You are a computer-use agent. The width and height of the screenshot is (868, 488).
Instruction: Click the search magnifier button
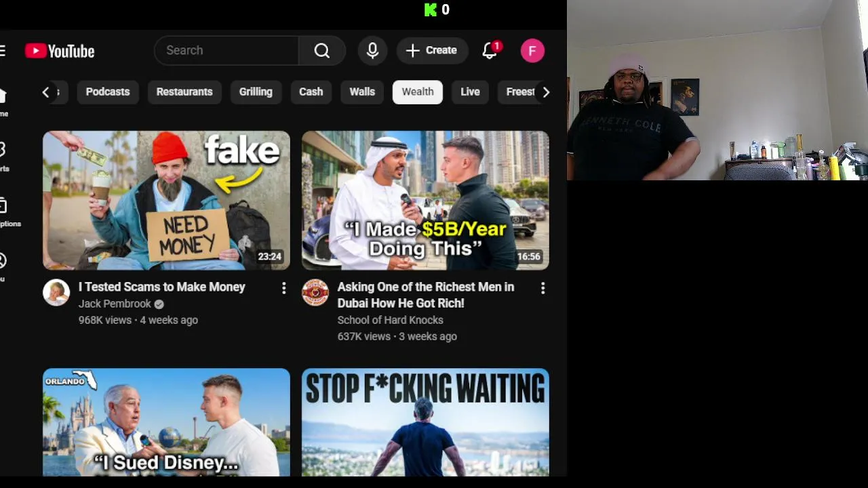tap(322, 51)
